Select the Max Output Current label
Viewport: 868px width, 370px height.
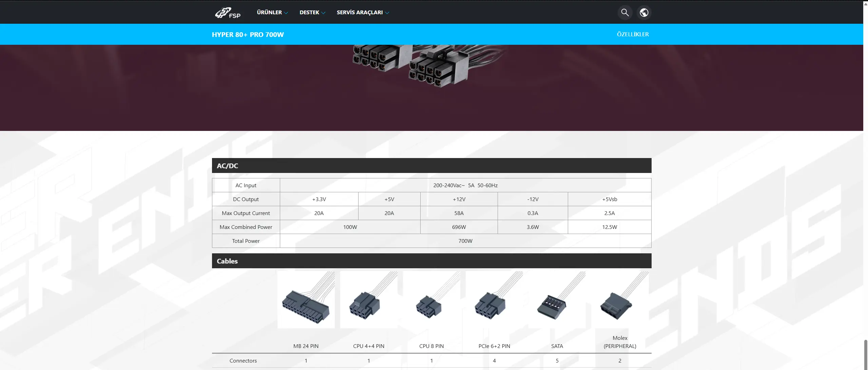click(246, 213)
